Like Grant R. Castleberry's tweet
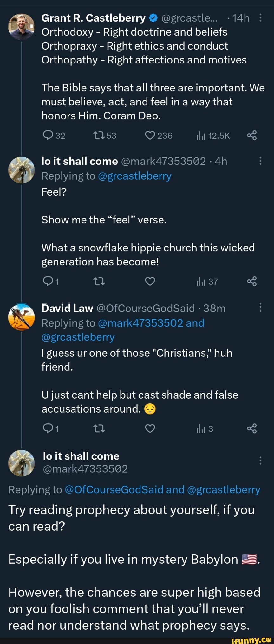 150,136
